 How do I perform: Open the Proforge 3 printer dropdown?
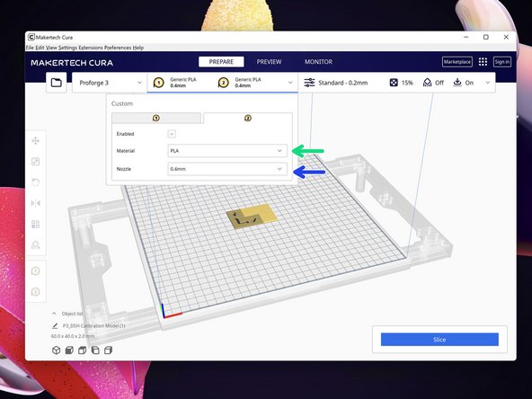[x=111, y=83]
